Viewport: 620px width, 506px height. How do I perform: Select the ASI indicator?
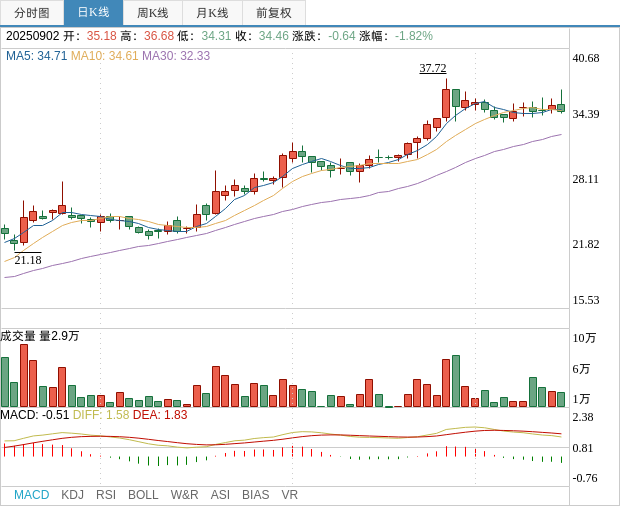coord(220,495)
